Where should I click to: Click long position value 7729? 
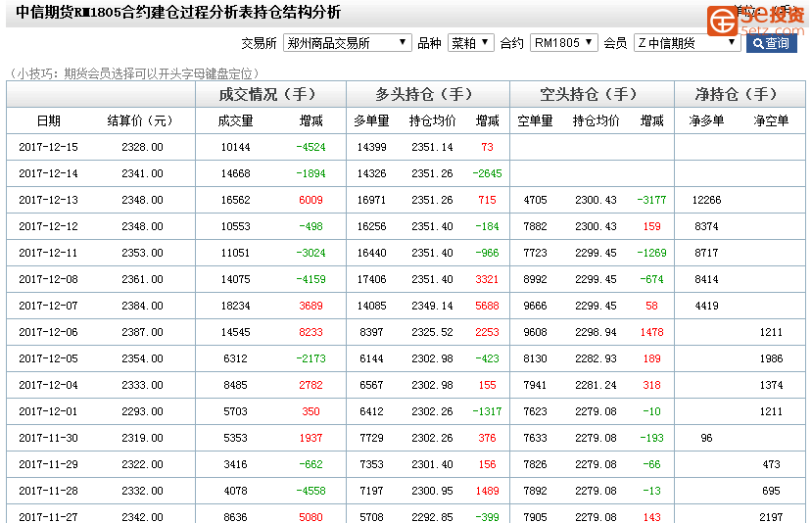point(371,438)
